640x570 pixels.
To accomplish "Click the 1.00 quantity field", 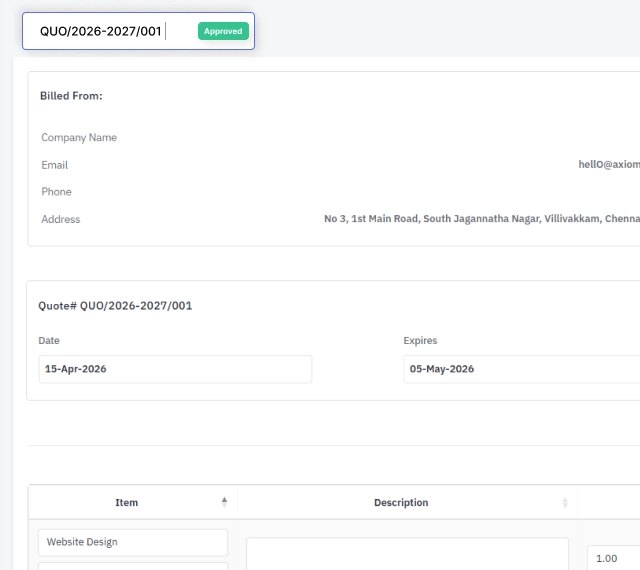I will (613, 558).
